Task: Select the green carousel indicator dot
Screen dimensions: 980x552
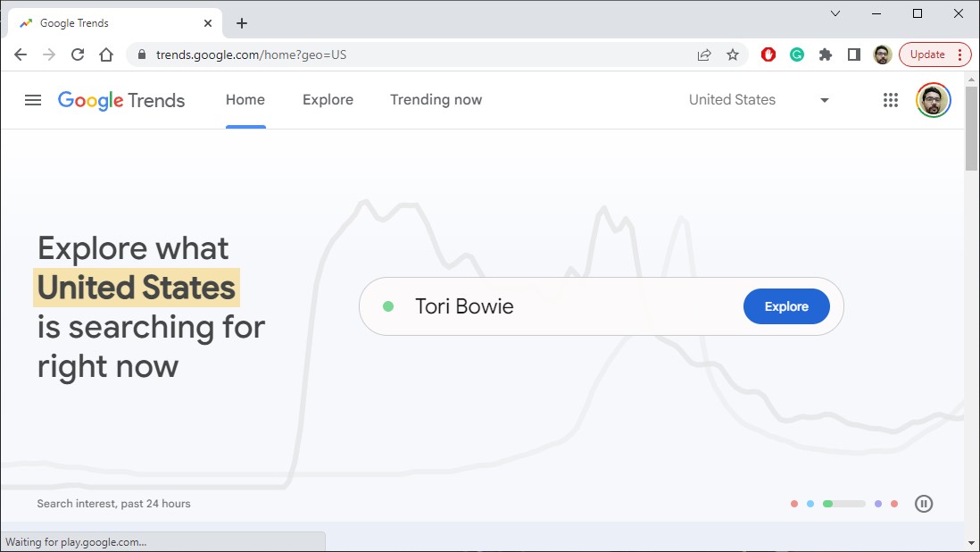Action: (826, 504)
